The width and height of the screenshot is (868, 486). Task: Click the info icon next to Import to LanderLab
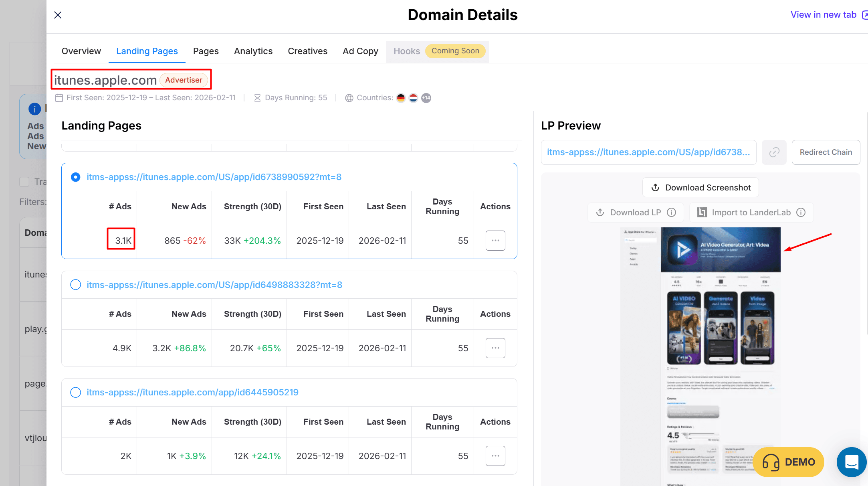801,213
